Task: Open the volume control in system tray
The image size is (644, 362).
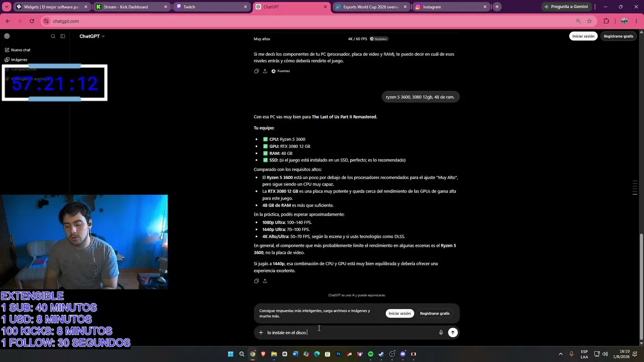Action: point(605,354)
